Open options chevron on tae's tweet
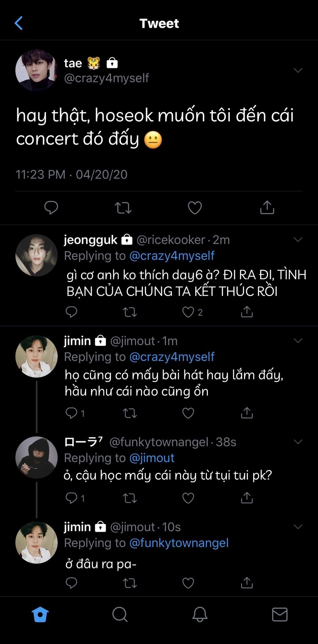 pos(298,70)
